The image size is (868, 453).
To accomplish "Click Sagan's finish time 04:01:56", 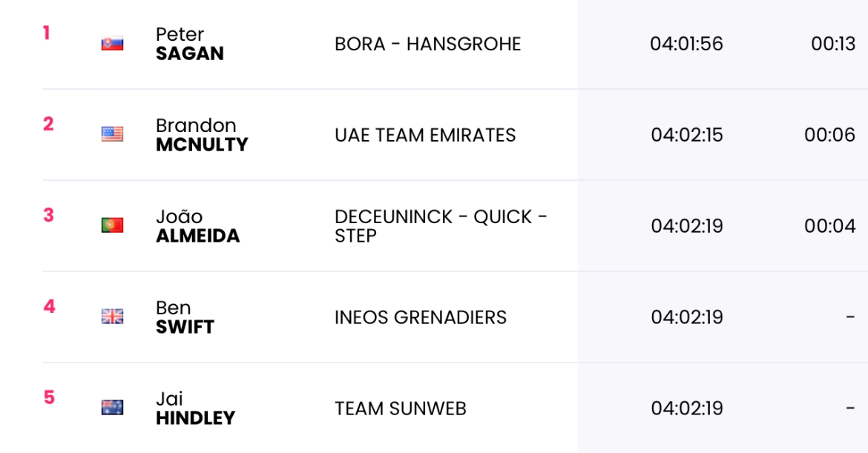I will point(686,44).
